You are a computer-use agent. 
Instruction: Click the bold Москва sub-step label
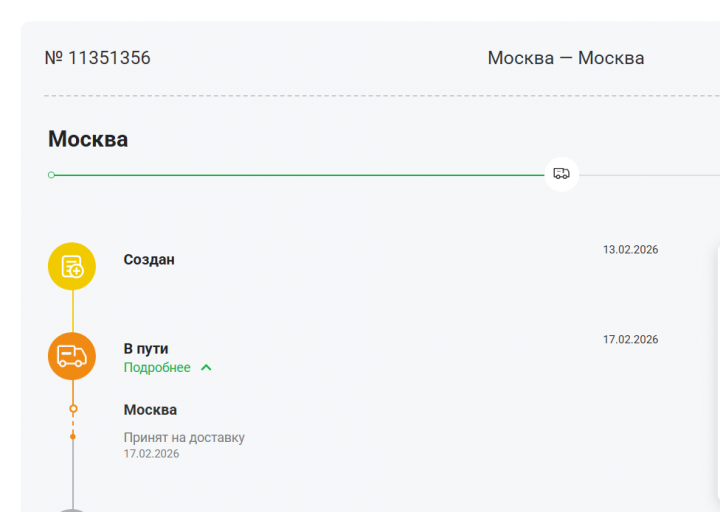point(150,410)
